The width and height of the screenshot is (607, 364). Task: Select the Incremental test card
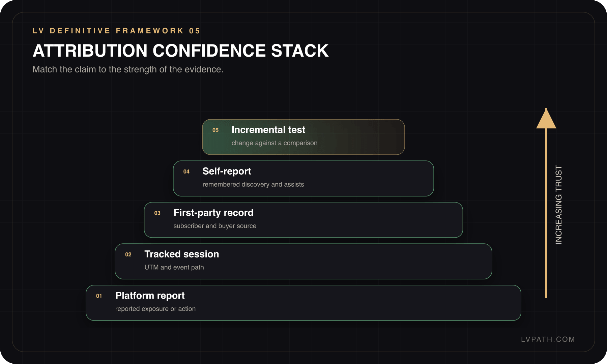click(x=303, y=137)
